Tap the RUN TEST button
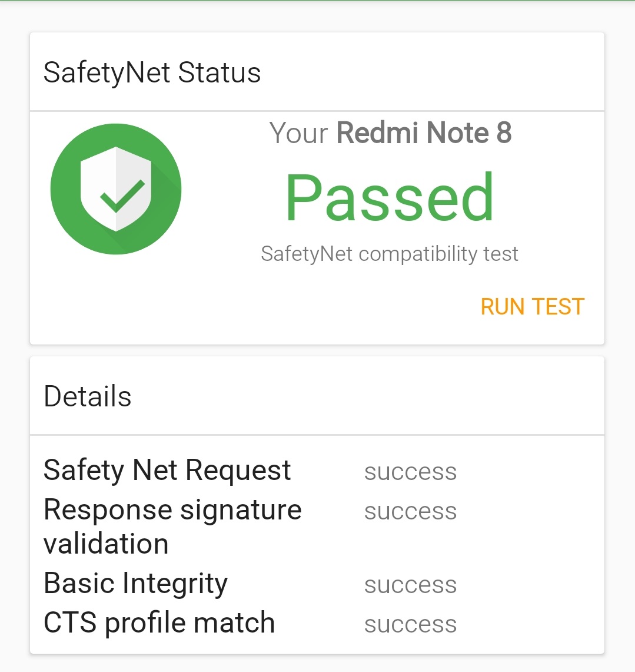The height and width of the screenshot is (672, 635). (x=532, y=307)
